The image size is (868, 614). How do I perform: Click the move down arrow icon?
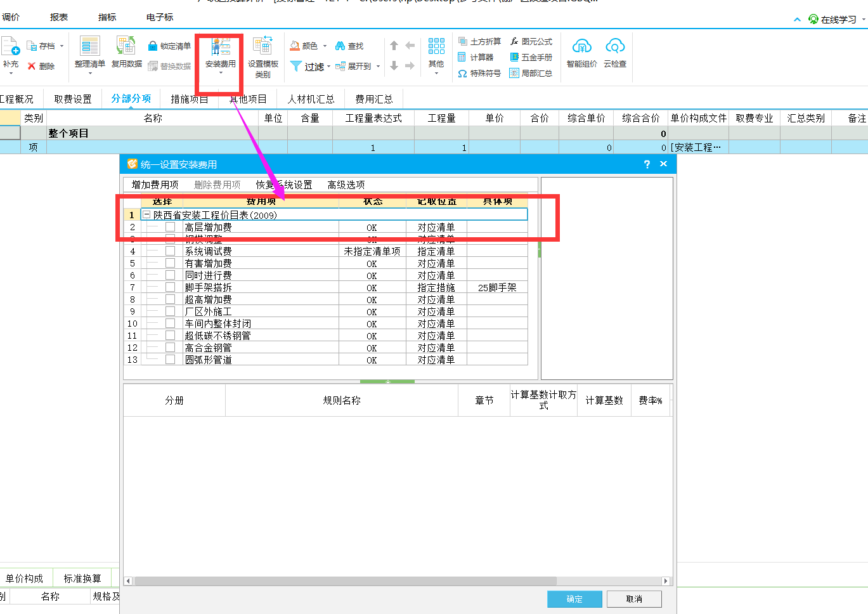(394, 65)
